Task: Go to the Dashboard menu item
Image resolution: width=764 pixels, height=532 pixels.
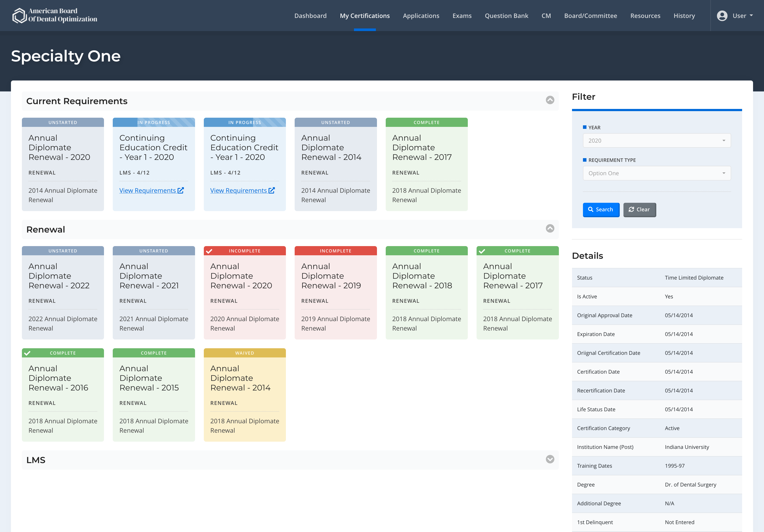Action: 310,16
